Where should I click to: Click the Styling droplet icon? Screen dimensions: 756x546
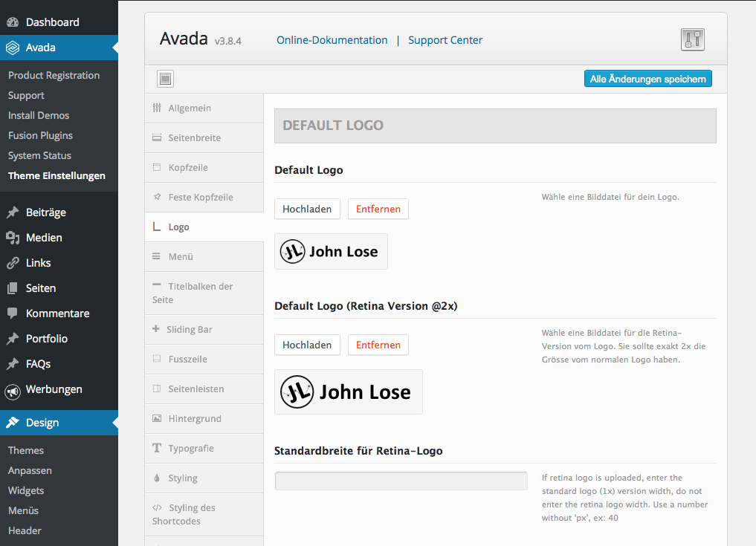(x=157, y=478)
